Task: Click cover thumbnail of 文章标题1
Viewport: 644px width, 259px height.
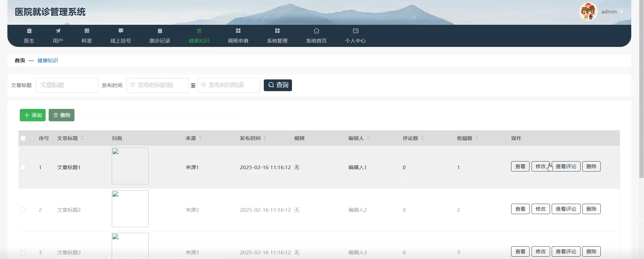Action: tap(130, 166)
